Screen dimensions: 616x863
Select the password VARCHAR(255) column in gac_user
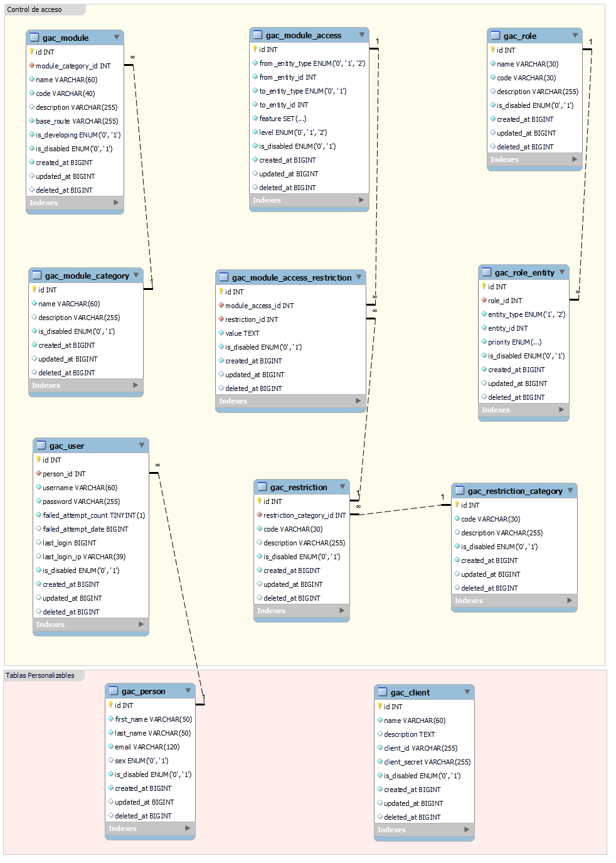click(81, 501)
